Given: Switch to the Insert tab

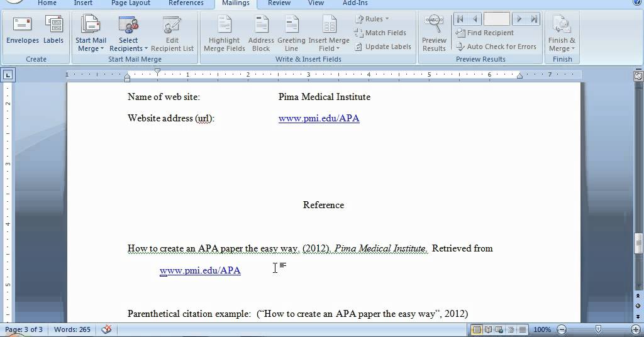Looking at the screenshot, I should pos(83,3).
